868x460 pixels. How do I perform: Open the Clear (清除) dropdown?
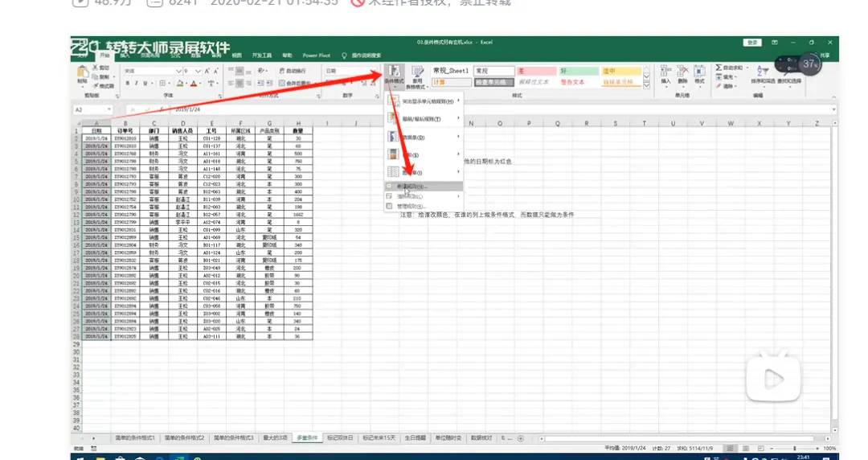727,87
